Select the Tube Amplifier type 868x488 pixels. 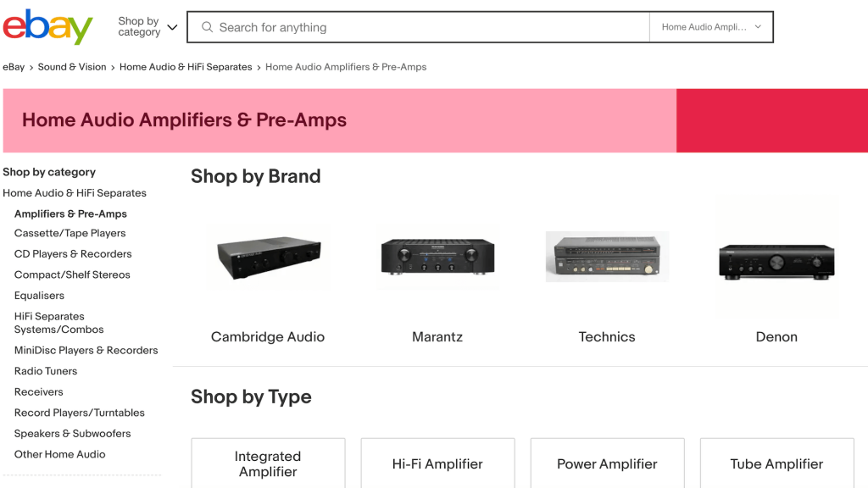776,463
